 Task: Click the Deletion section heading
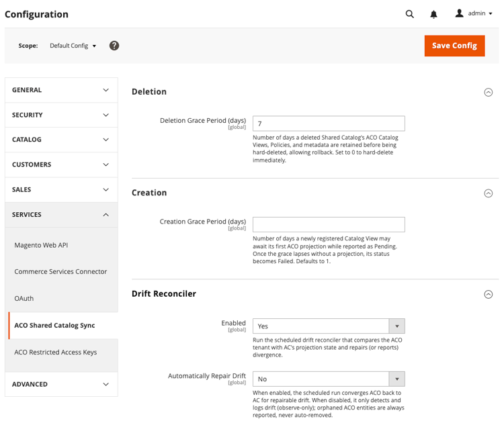pos(149,92)
